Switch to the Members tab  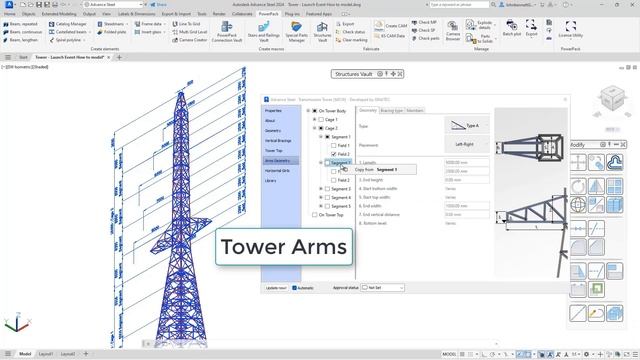[415, 111]
